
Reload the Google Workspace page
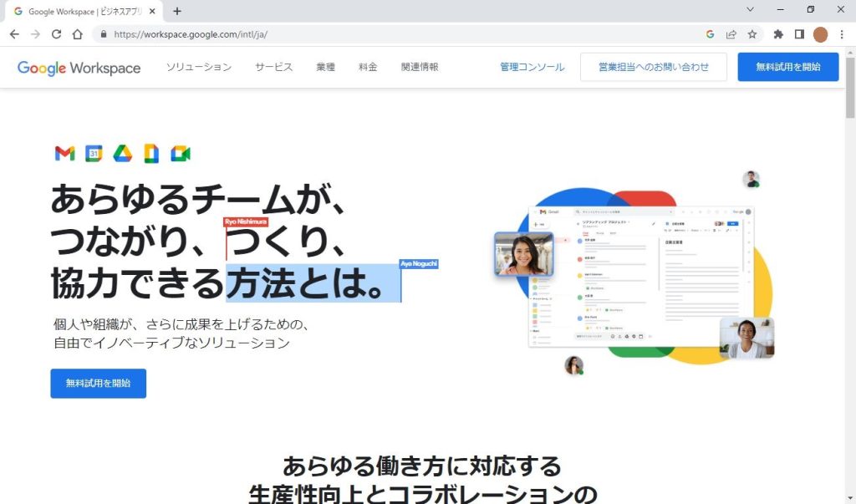(56, 34)
